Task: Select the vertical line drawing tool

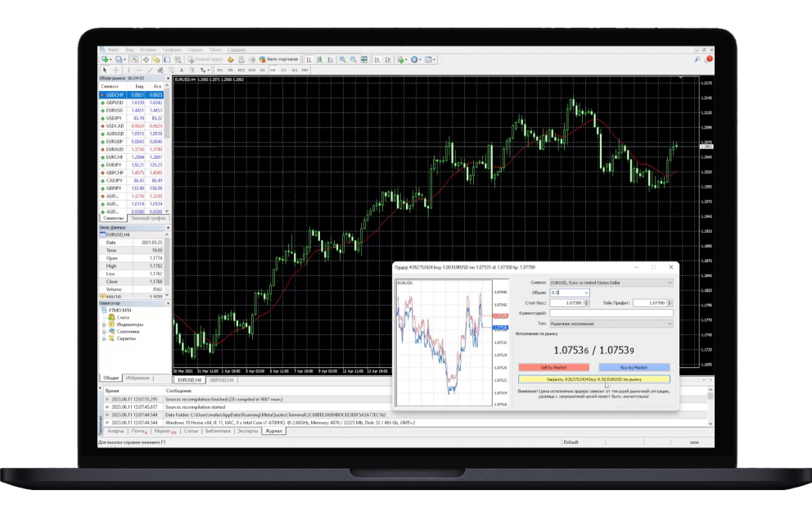Action: [129, 70]
